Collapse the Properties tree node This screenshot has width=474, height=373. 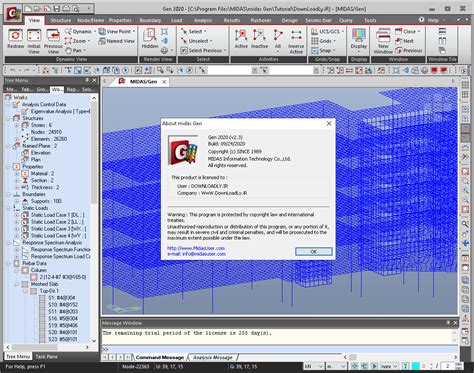[x=9, y=166]
